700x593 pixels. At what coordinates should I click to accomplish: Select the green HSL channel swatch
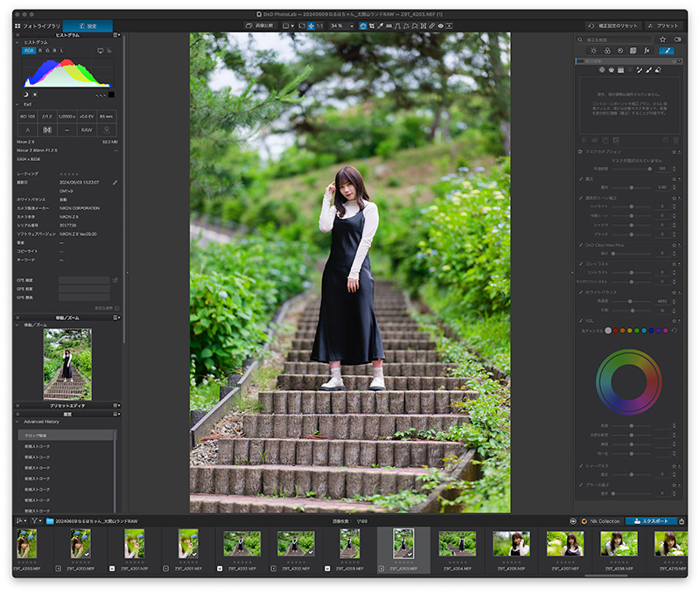click(637, 331)
